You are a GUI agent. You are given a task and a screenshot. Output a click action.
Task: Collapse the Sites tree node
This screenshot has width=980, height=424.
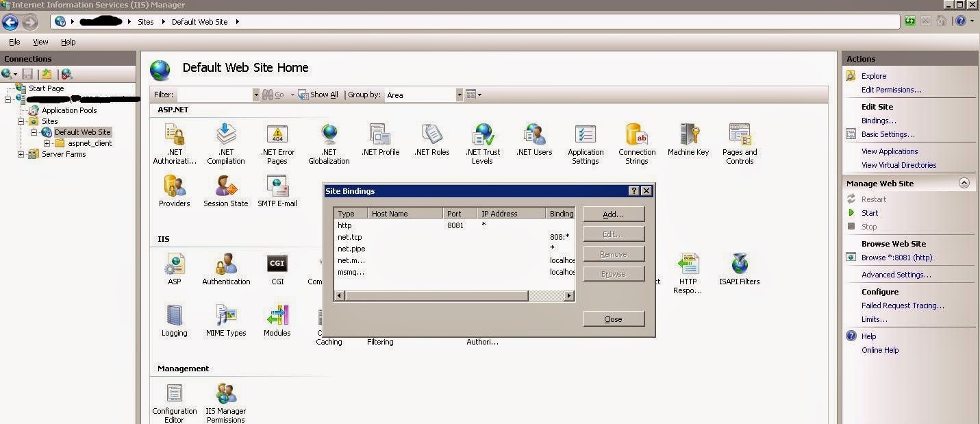coord(21,121)
